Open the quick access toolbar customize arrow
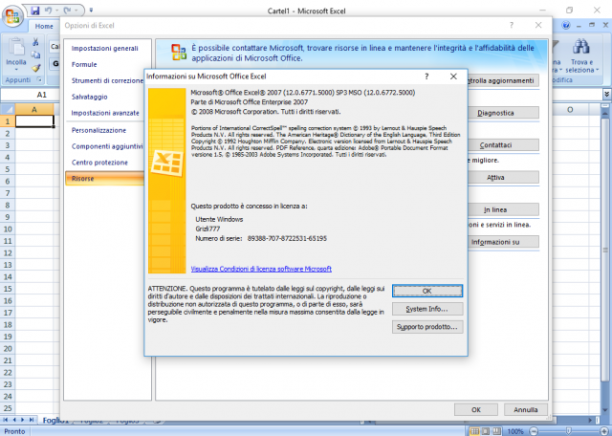 pyautogui.click(x=91, y=10)
